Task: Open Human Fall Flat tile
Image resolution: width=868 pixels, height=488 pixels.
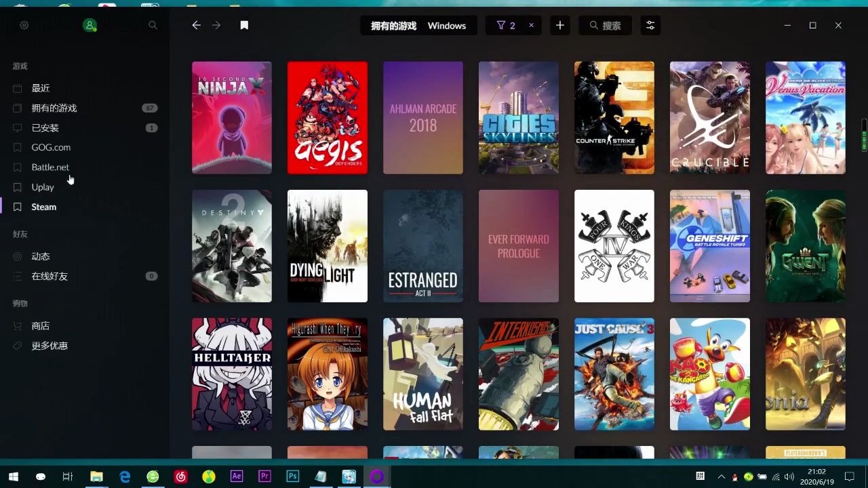Action: tap(423, 374)
